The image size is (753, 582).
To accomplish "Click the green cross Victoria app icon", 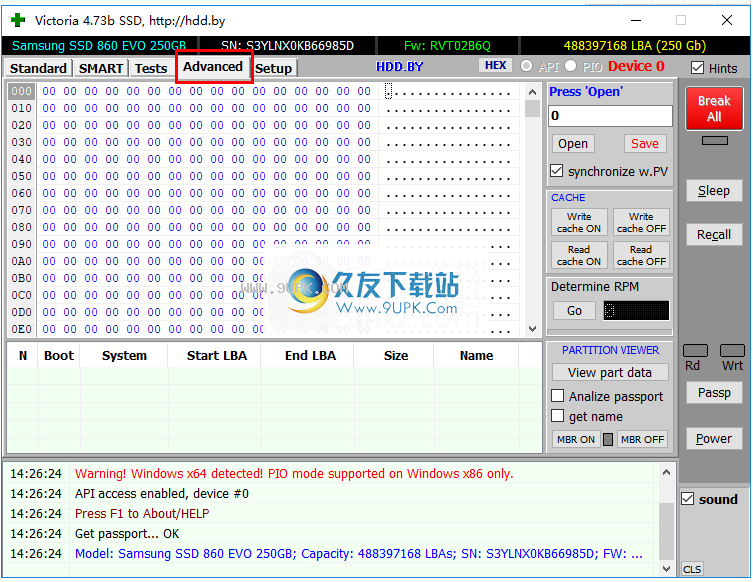I will [x=18, y=20].
